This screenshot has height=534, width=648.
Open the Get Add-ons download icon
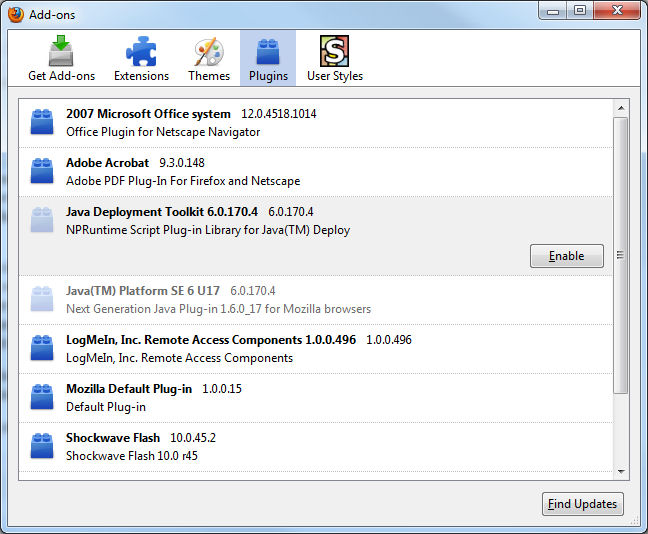click(61, 51)
